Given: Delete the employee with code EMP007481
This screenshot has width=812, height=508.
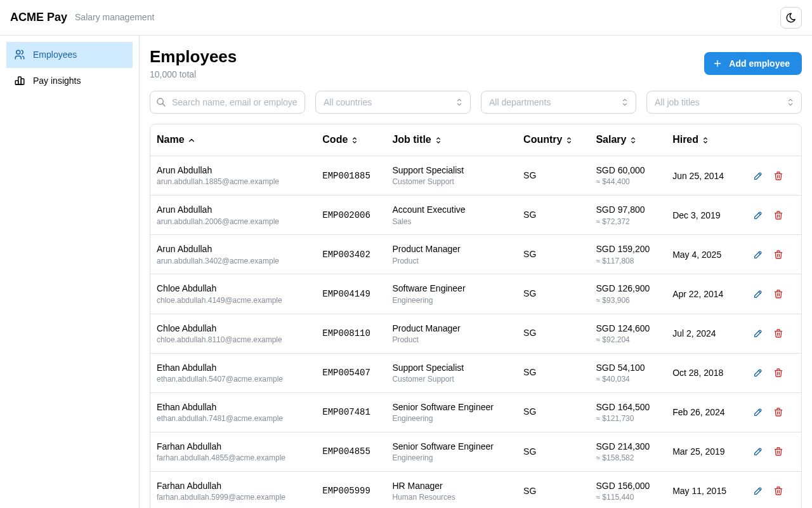Looking at the screenshot, I should point(778,412).
